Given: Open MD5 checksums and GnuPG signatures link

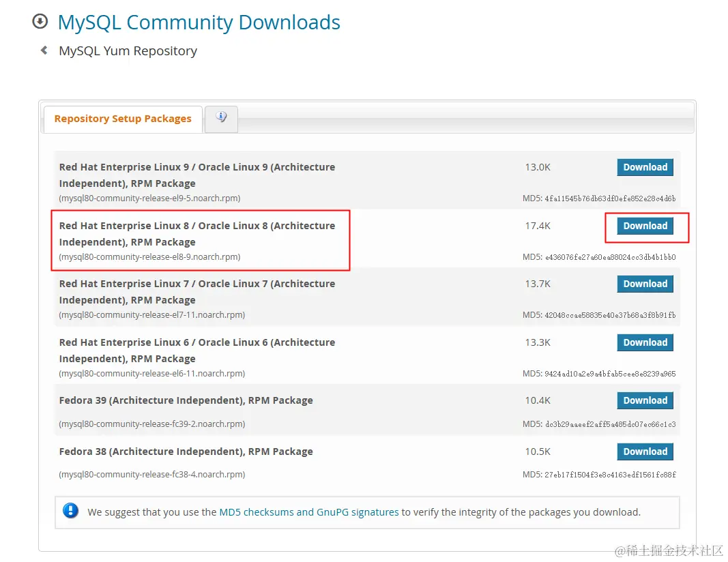Looking at the screenshot, I should 309,512.
